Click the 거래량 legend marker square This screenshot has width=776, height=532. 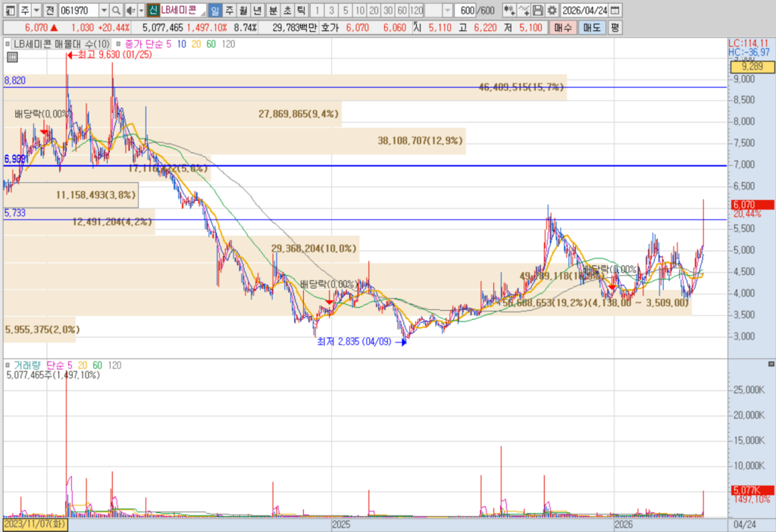click(x=8, y=365)
